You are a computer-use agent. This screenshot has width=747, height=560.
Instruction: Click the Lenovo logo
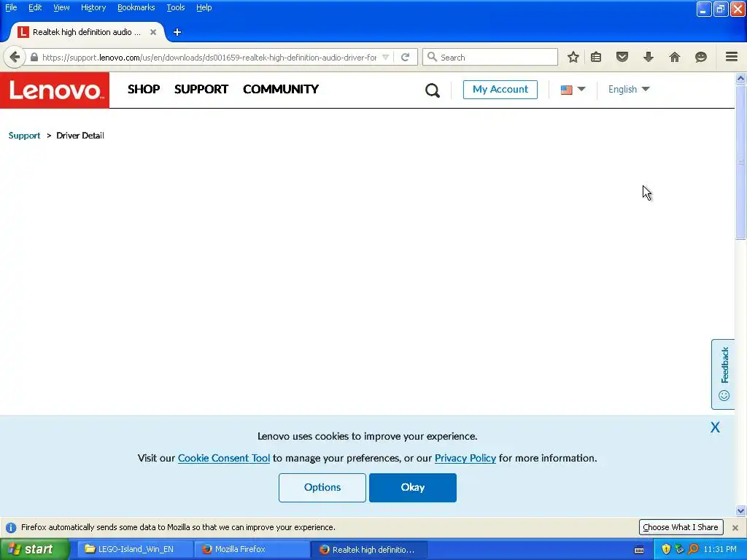coord(55,90)
